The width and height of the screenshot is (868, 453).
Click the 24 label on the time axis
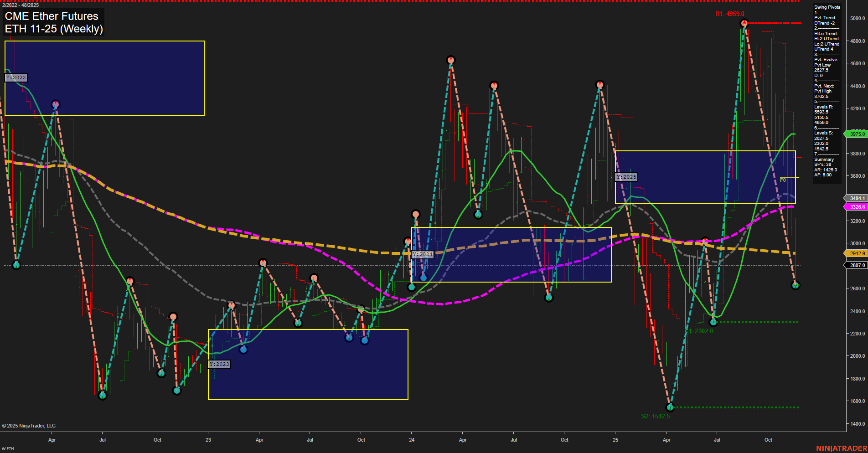pos(412,440)
